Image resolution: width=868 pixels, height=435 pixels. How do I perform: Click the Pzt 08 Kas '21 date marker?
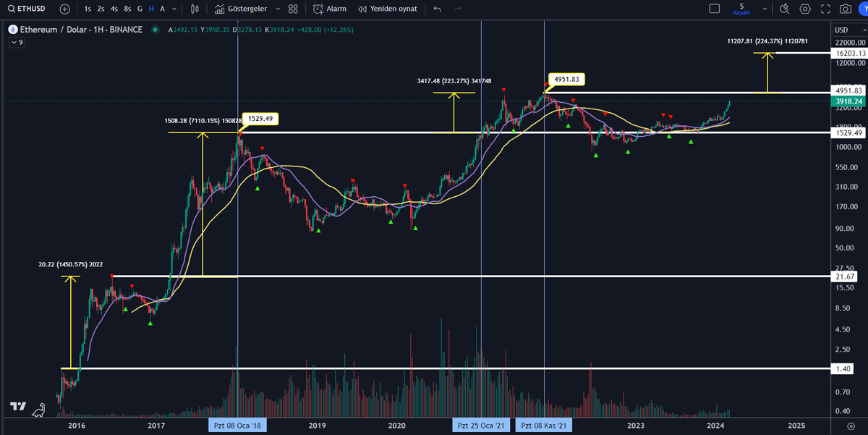(x=544, y=425)
